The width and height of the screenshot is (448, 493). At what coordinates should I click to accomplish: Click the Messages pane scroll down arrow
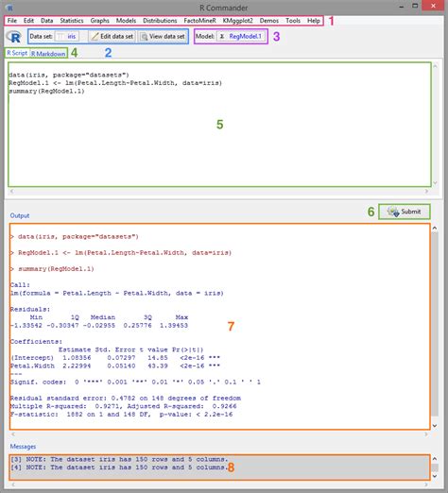(435, 476)
